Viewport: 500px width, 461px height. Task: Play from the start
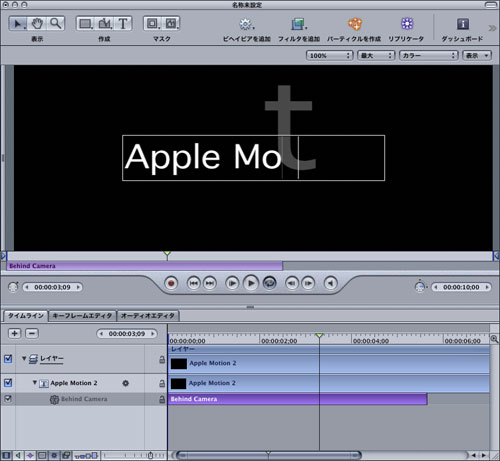point(232,283)
